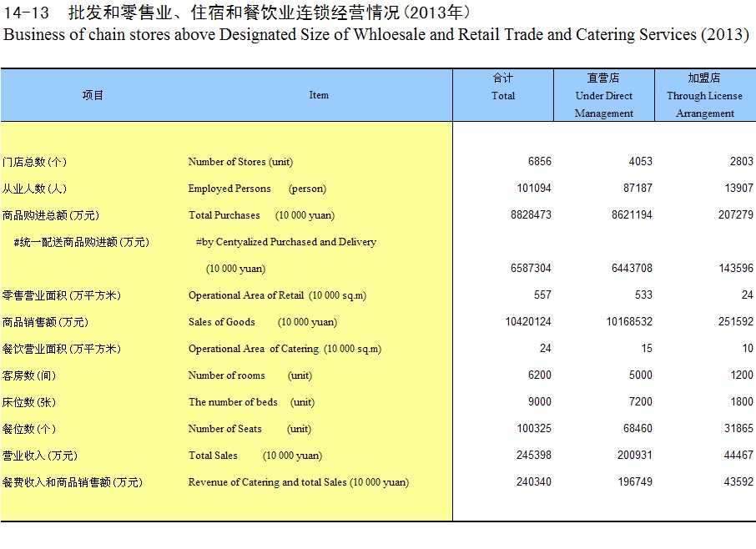Click the value 4053

640,162
